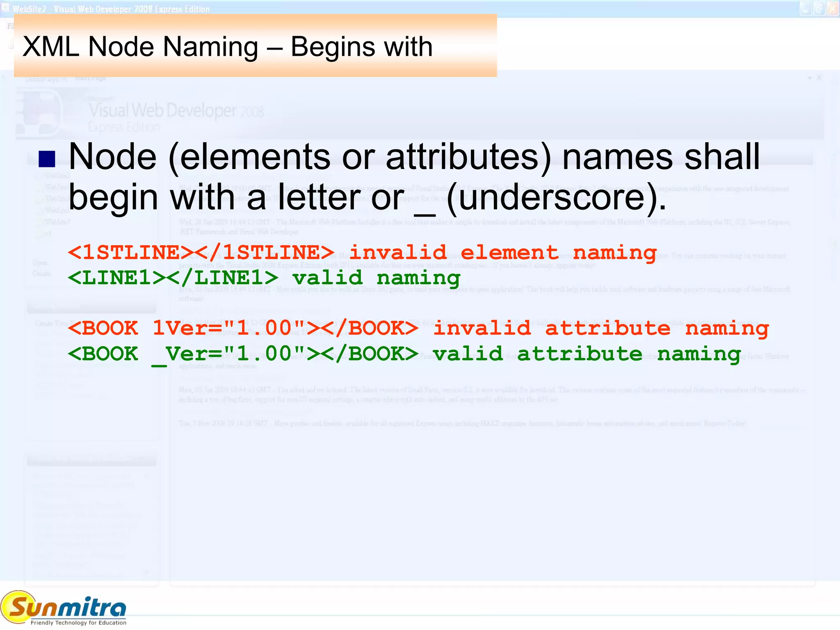The image size is (840, 630).
Task: Click the 'Friendly Technology for Education' tagline
Action: [x=78, y=623]
